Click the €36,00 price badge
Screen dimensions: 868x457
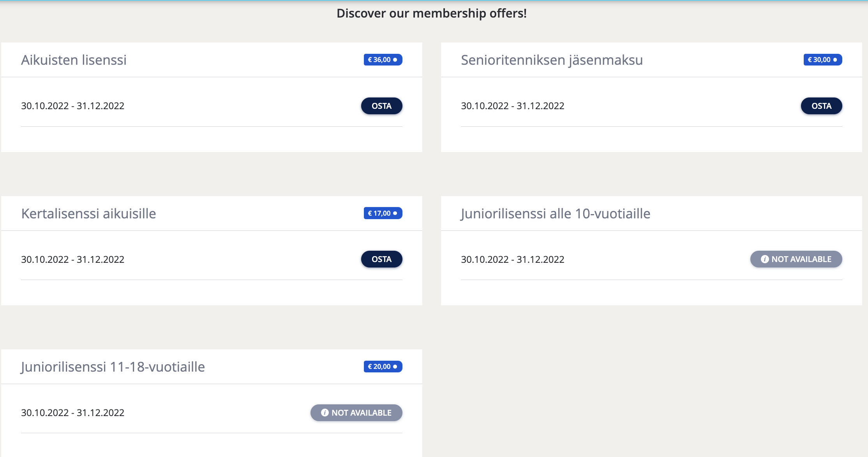(x=383, y=60)
